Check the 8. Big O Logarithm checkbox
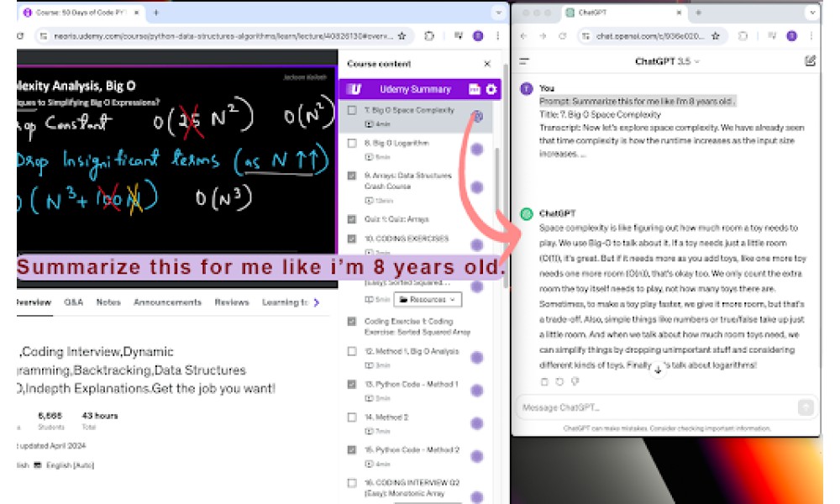Image resolution: width=840 pixels, height=504 pixels. point(352,143)
